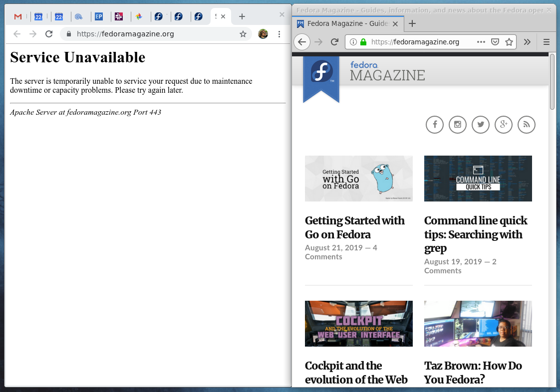This screenshot has width=560, height=392.
Task: Expand Firefox toolbar overflow chevron
Action: pyautogui.click(x=527, y=42)
